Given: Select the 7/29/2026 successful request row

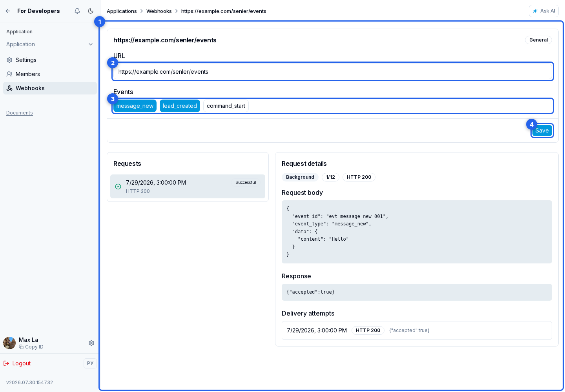Looking at the screenshot, I should pyautogui.click(x=188, y=187).
